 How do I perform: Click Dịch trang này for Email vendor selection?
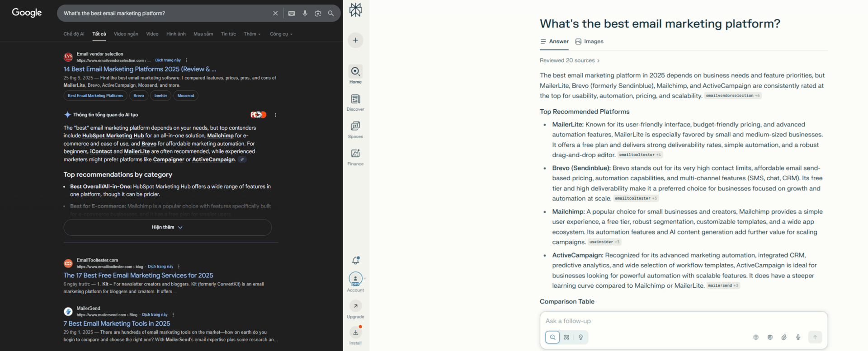point(168,60)
